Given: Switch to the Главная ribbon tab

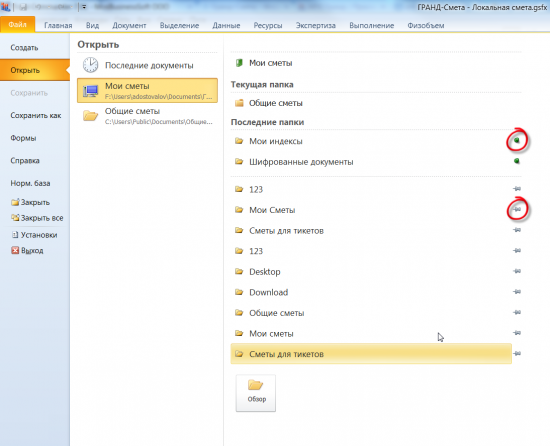Looking at the screenshot, I should 58,26.
